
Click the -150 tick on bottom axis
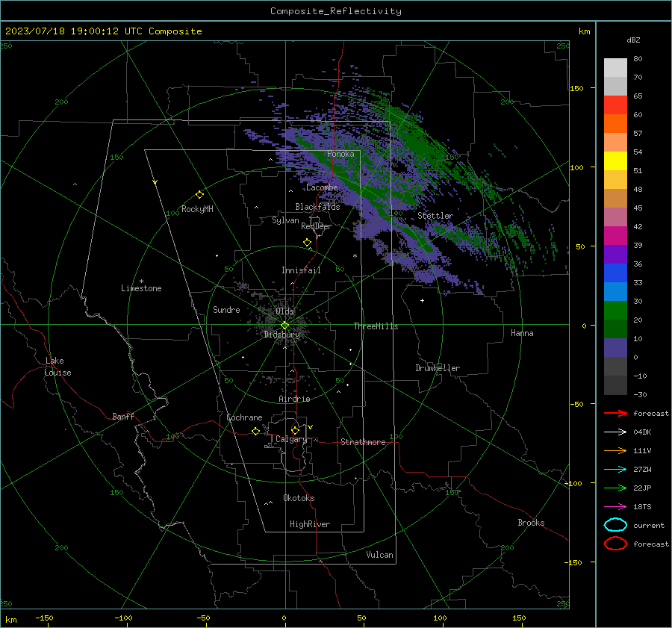pos(44,618)
